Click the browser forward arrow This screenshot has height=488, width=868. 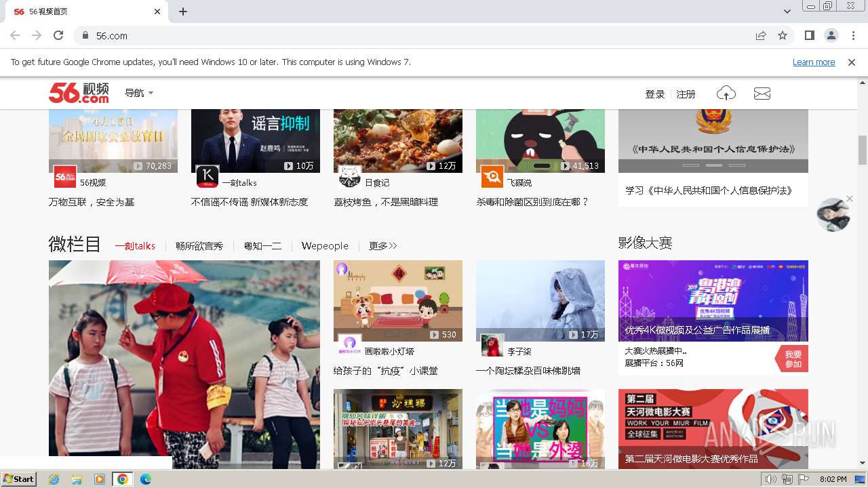(37, 35)
